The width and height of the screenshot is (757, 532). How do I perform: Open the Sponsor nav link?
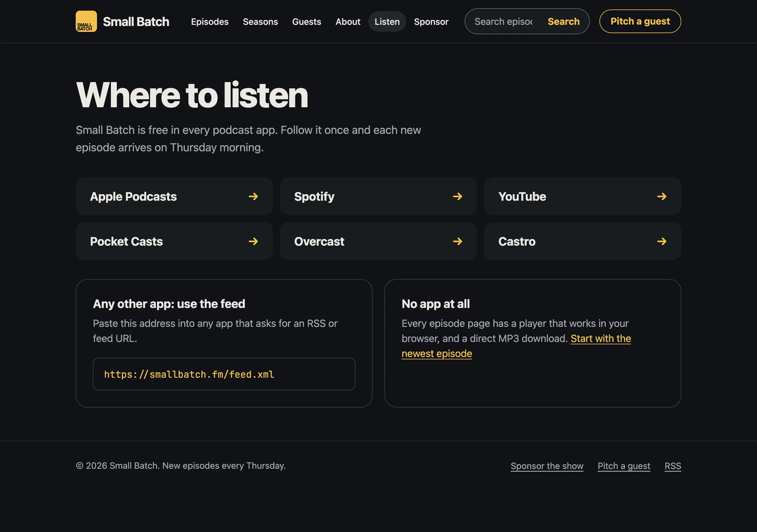click(x=431, y=22)
